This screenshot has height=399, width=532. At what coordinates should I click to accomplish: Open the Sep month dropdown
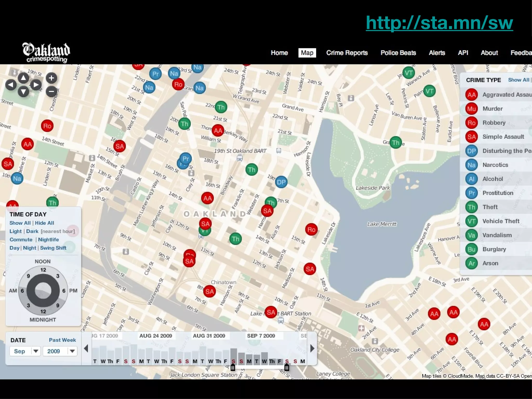tap(25, 351)
